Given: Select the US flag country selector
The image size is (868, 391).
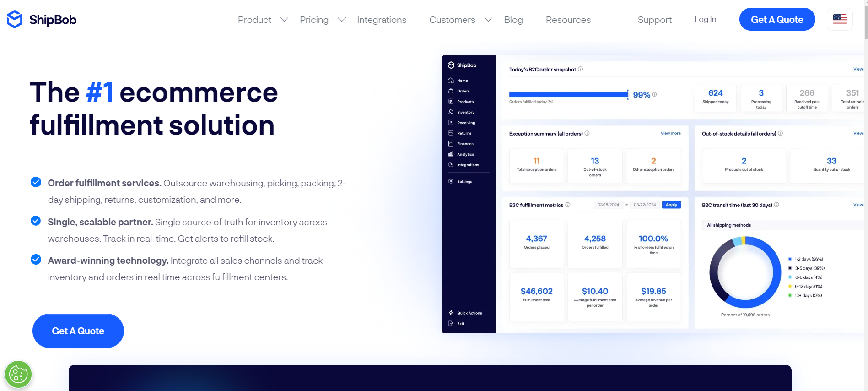Looking at the screenshot, I should click(x=840, y=19).
